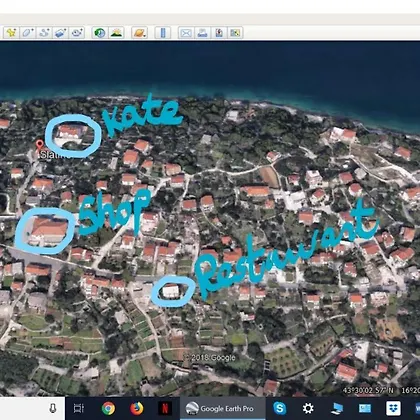
Task: Launch Netflix from the taskbar
Action: [165, 408]
